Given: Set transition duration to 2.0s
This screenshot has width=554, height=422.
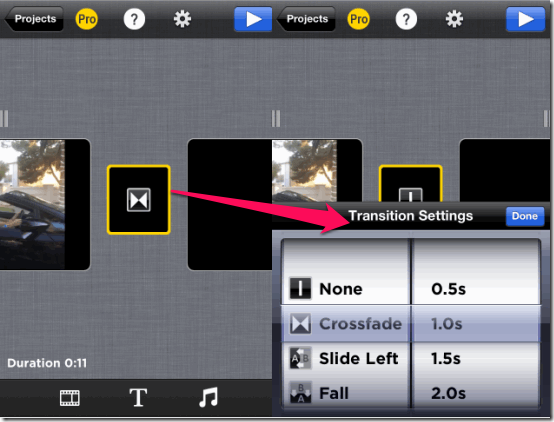Looking at the screenshot, I should [449, 393].
